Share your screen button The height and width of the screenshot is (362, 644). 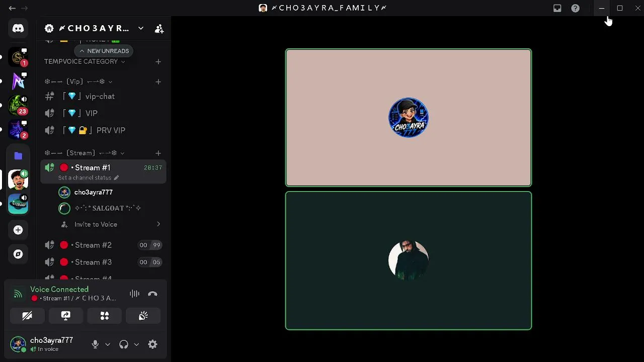coord(66,316)
